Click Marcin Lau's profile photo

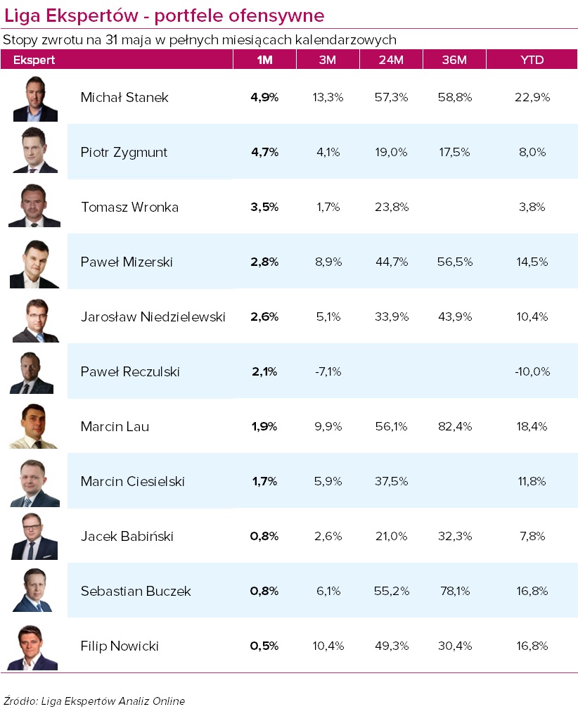[35, 427]
